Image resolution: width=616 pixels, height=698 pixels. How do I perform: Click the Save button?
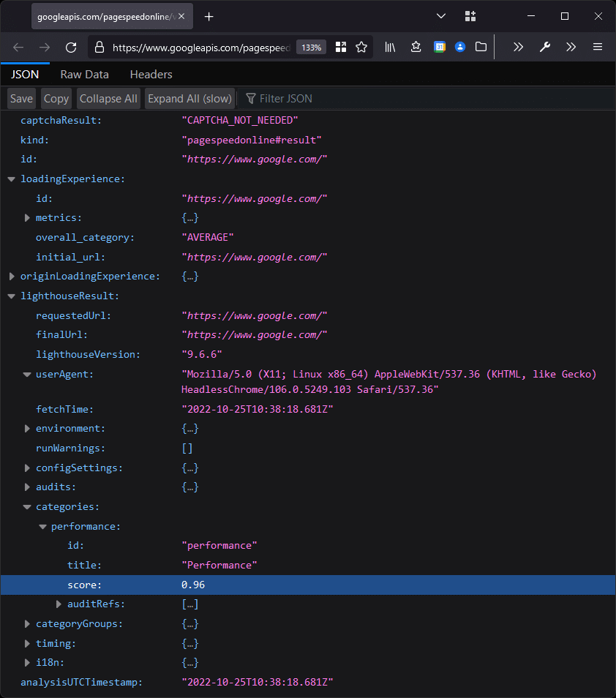click(x=21, y=98)
